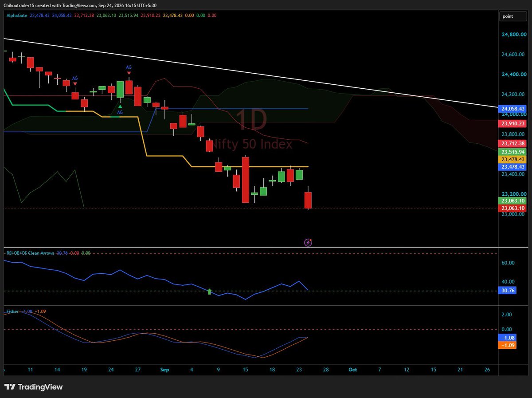Screen dimensions: 532x398
Task: Click the 'Sep' label on the time axis
Action: tap(165, 370)
